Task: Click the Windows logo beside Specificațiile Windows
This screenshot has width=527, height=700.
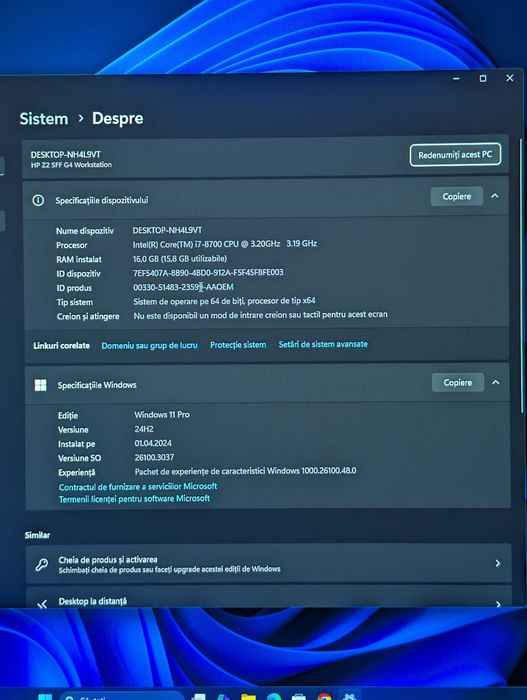Action: point(40,385)
